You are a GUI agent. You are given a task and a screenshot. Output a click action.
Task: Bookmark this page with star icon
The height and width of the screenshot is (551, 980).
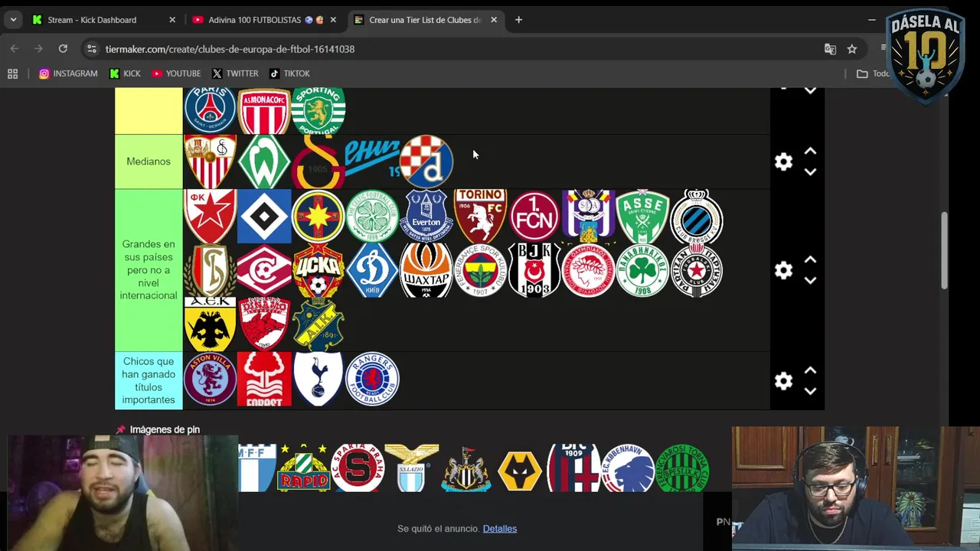pyautogui.click(x=852, y=49)
